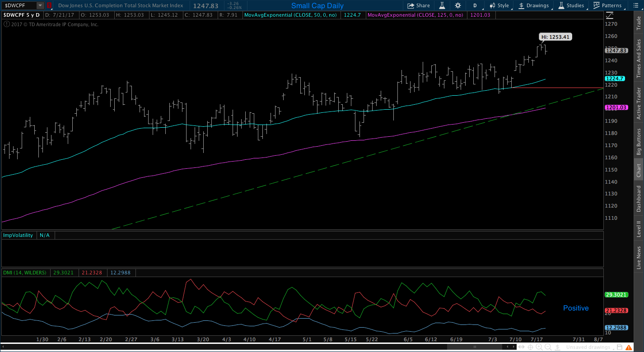Open the D timeframe dropdown
This screenshot has width=644, height=352.
(475, 5)
